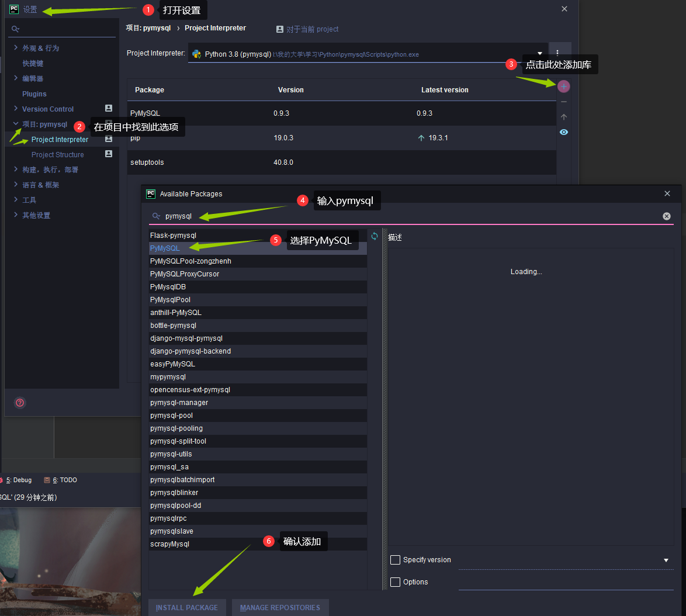Screen dimensions: 686x616
Task: Expand the 语言 & 框架 section
Action: click(x=16, y=184)
